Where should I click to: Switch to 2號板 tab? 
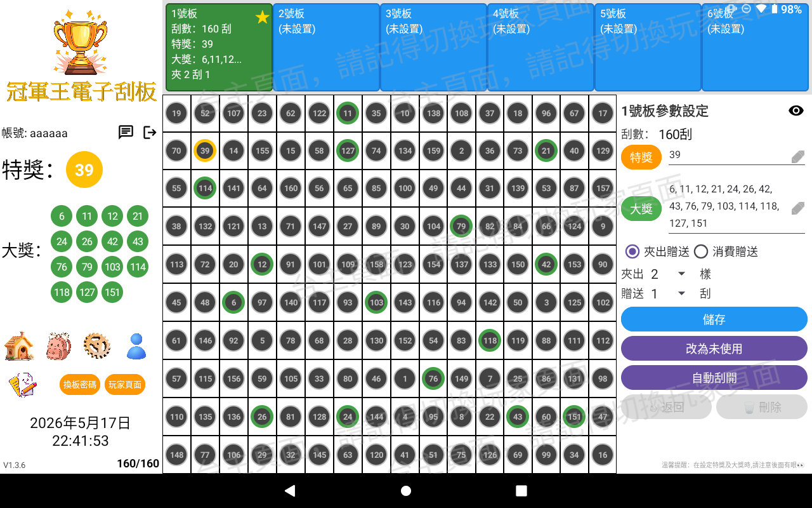click(326, 48)
